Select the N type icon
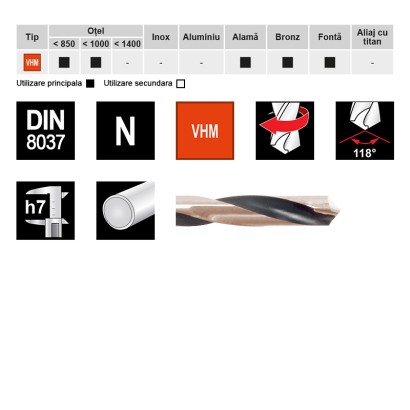The height and width of the screenshot is (410, 410). pyautogui.click(x=125, y=131)
